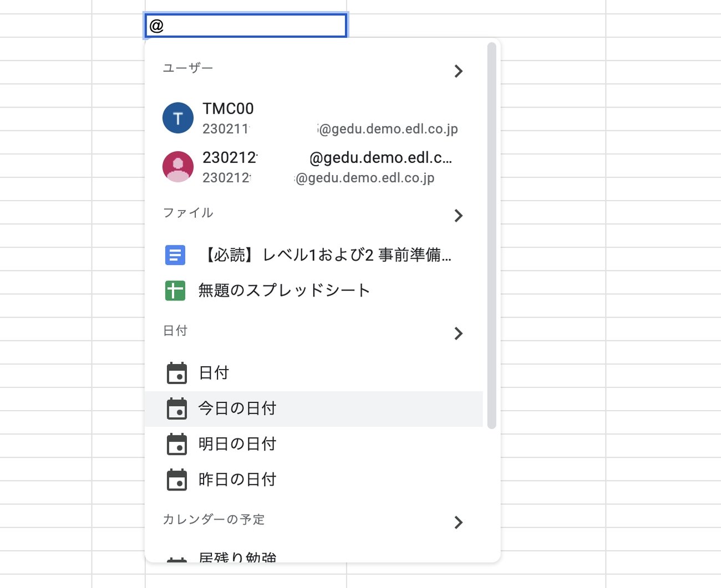Insert the 無題のスプレッドシート file
The width and height of the screenshot is (721, 588).
click(x=314, y=290)
